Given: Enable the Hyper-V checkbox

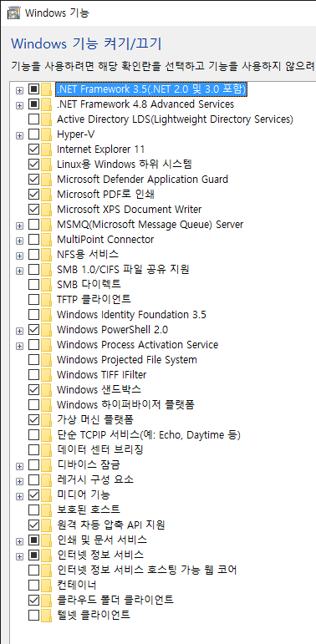Looking at the screenshot, I should coord(33,134).
